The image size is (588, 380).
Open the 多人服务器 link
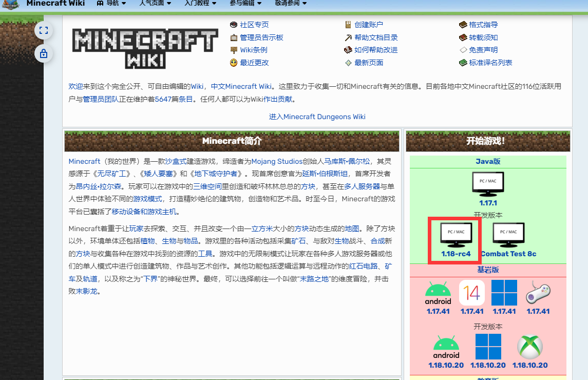[x=362, y=186]
